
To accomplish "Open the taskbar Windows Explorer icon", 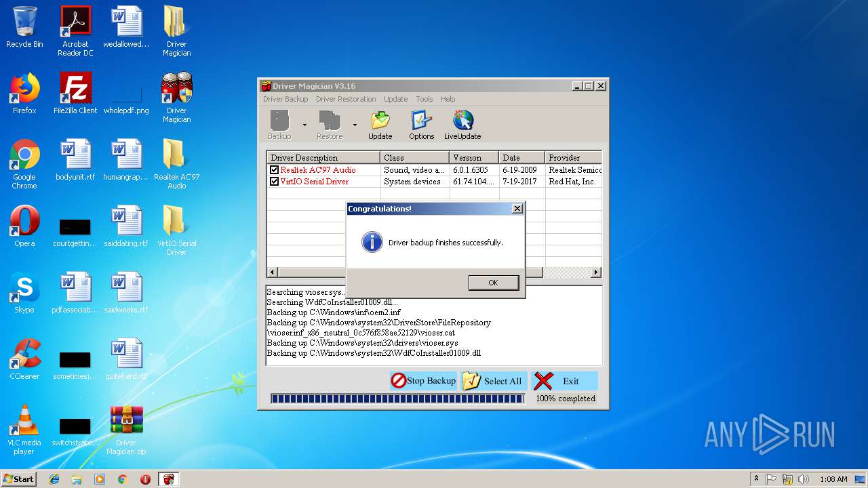I will pos(77,479).
